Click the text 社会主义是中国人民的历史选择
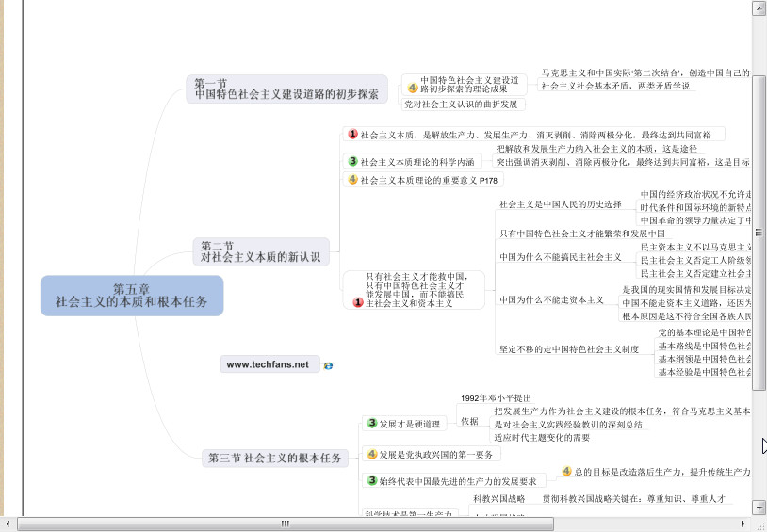This screenshot has height=532, width=767. pyautogui.click(x=561, y=204)
